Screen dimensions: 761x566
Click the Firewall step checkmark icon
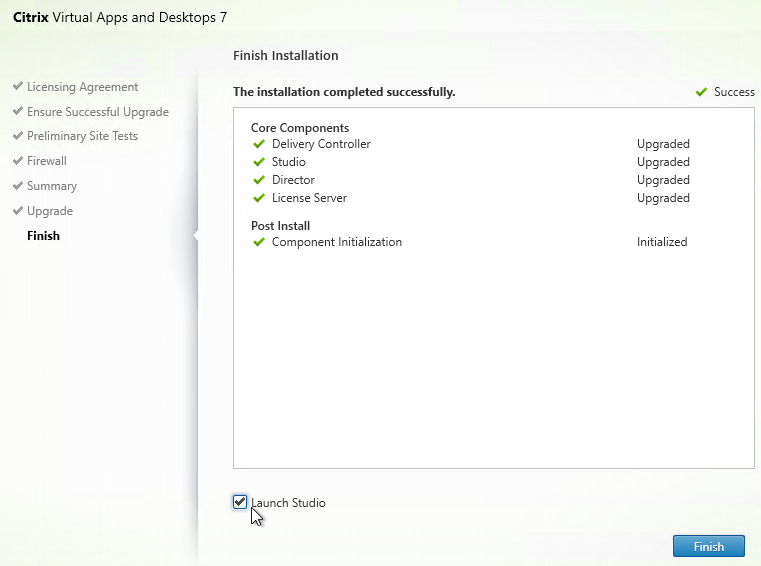[18, 161]
